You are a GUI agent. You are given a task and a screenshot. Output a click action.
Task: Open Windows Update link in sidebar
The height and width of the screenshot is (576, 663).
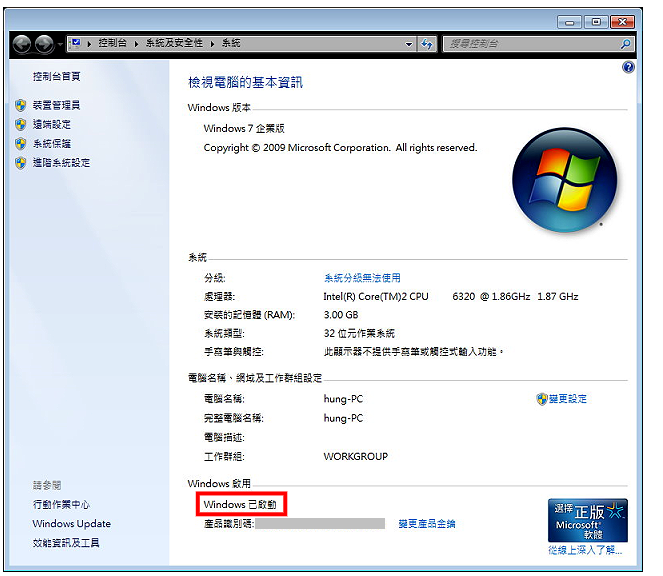[x=71, y=524]
